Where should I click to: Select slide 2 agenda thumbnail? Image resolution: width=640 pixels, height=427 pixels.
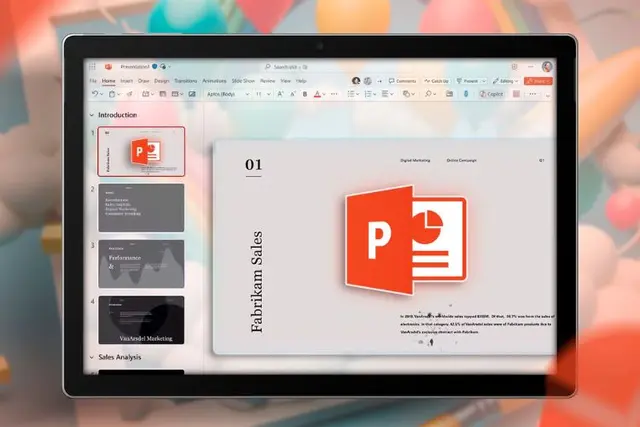(x=141, y=207)
